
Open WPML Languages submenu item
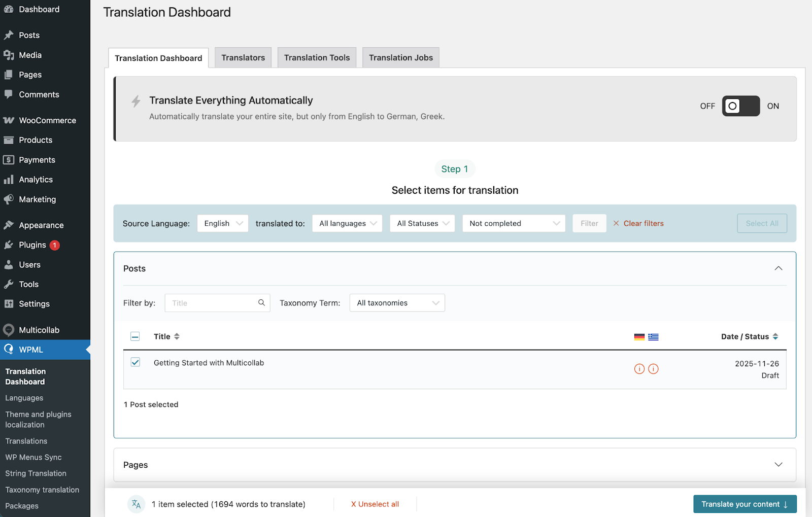[x=24, y=398]
